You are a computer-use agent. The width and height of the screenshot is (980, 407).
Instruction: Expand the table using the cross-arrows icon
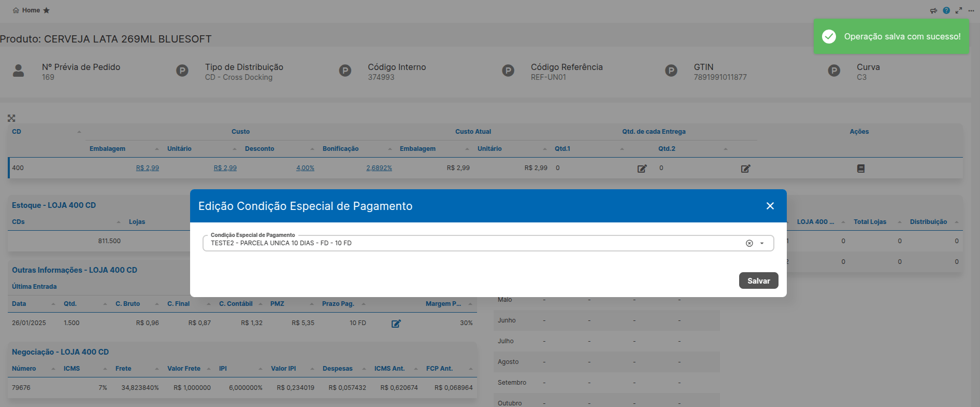[11, 118]
